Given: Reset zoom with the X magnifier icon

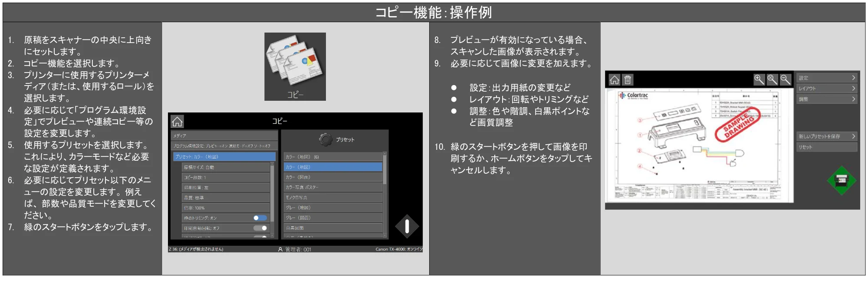Looking at the screenshot, I should (772, 79).
